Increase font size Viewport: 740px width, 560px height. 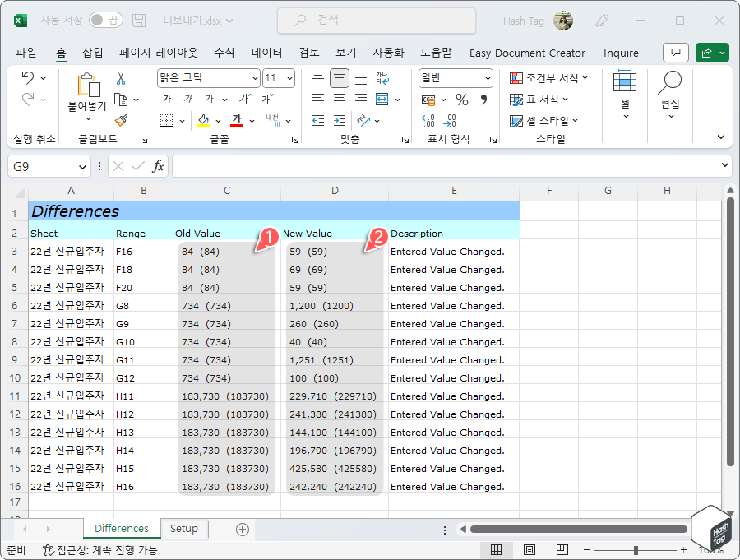[246, 99]
